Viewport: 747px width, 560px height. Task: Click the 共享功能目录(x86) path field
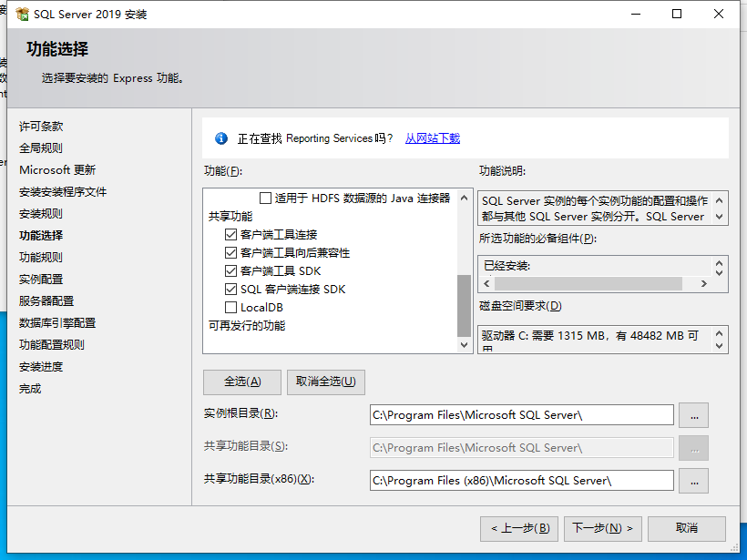522,481
